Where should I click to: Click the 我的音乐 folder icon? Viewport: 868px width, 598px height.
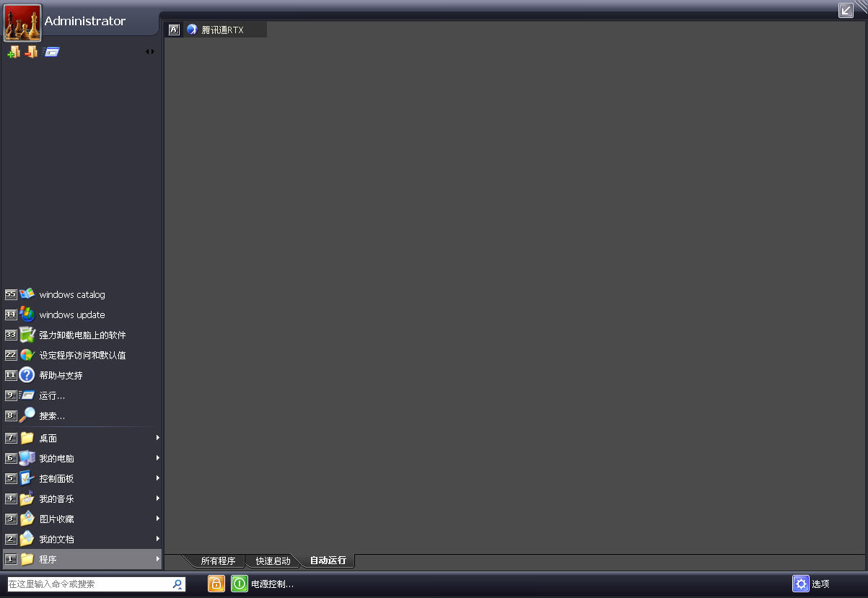tap(27, 498)
